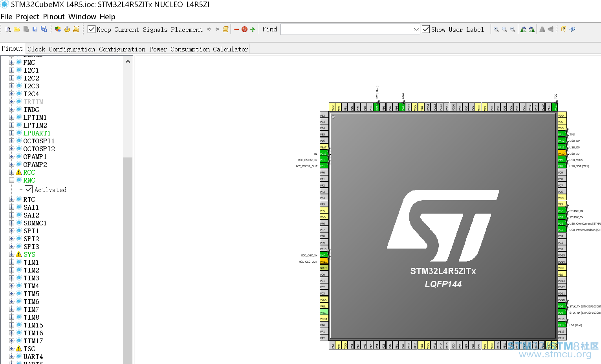
Task: Expand the TIM1 tree node
Action: [x=11, y=262]
